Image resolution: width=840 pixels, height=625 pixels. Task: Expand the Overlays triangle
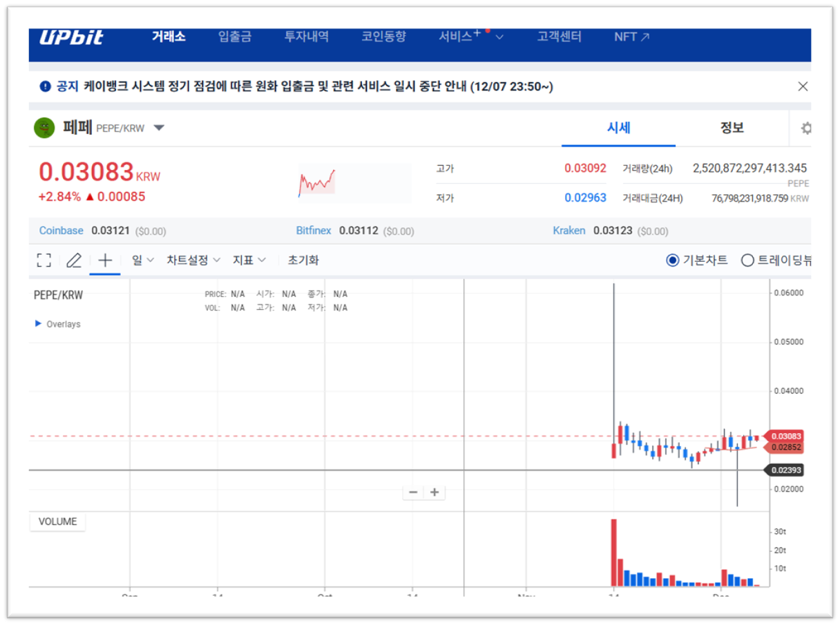(x=38, y=323)
